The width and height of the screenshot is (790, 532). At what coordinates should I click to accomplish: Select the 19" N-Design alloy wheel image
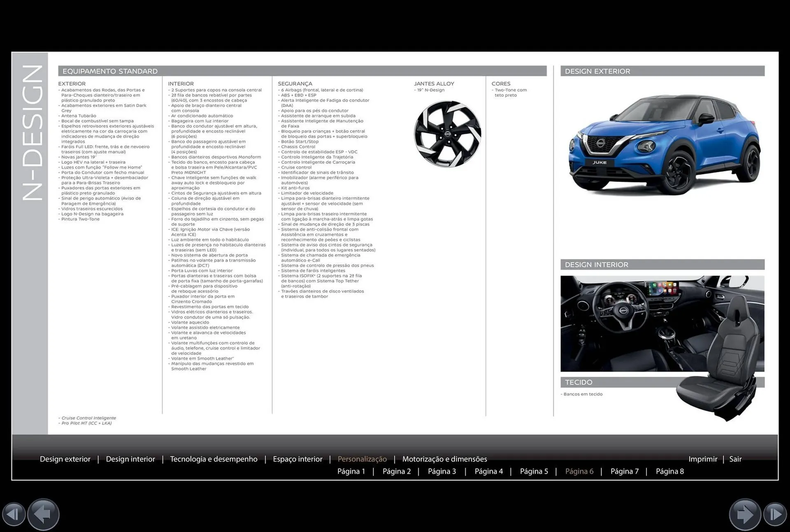tap(447, 134)
